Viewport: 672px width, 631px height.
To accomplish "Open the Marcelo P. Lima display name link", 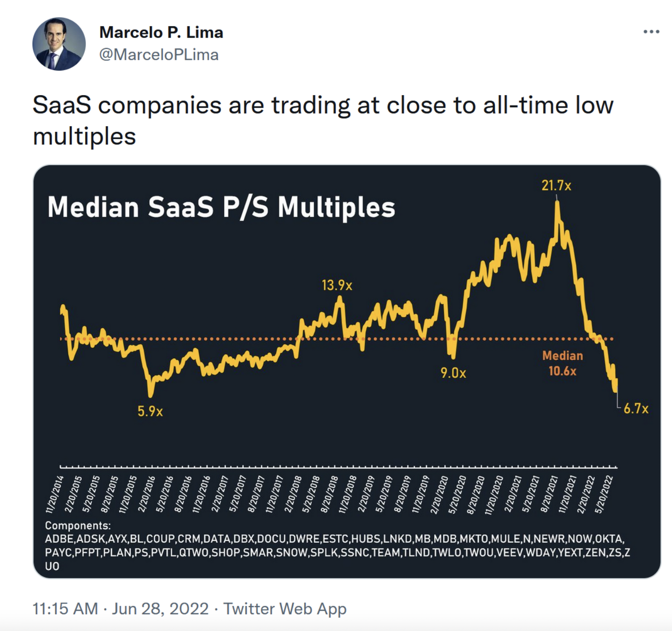I will [161, 33].
